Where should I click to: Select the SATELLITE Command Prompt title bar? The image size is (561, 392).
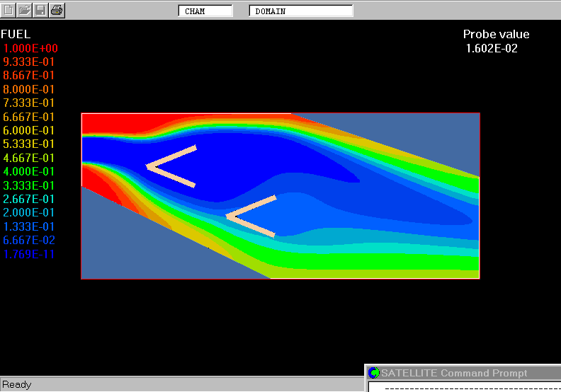[460, 373]
